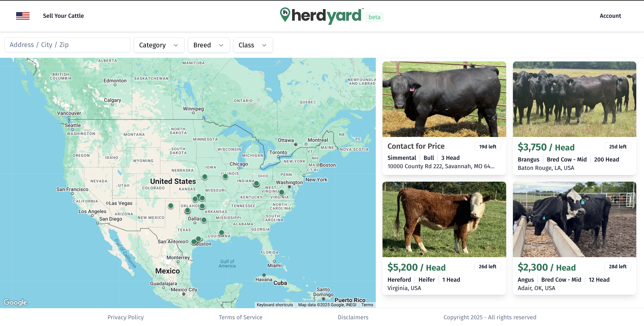This screenshot has width=644, height=326.
Task: Select the map marker in Virginia
Action: click(x=282, y=192)
